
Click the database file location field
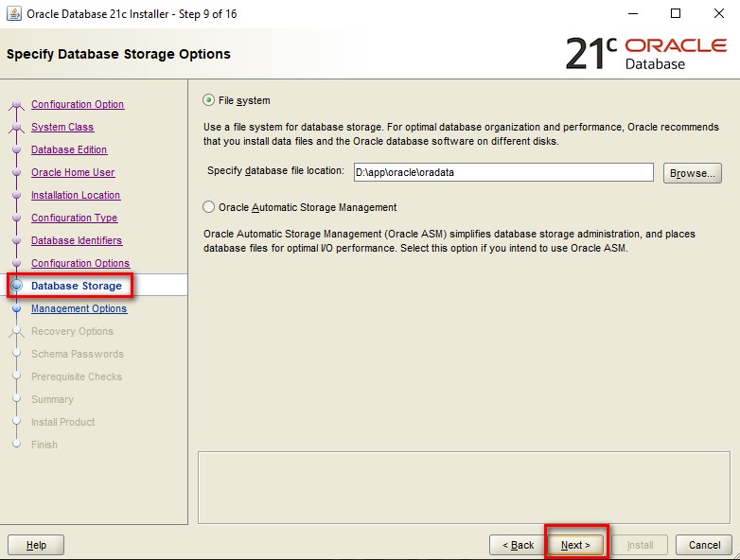(x=503, y=172)
